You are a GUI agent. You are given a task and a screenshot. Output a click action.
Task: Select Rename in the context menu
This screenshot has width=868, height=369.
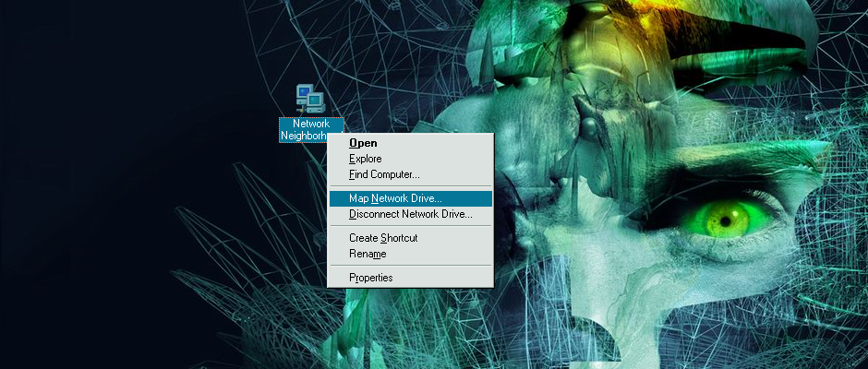(410, 254)
